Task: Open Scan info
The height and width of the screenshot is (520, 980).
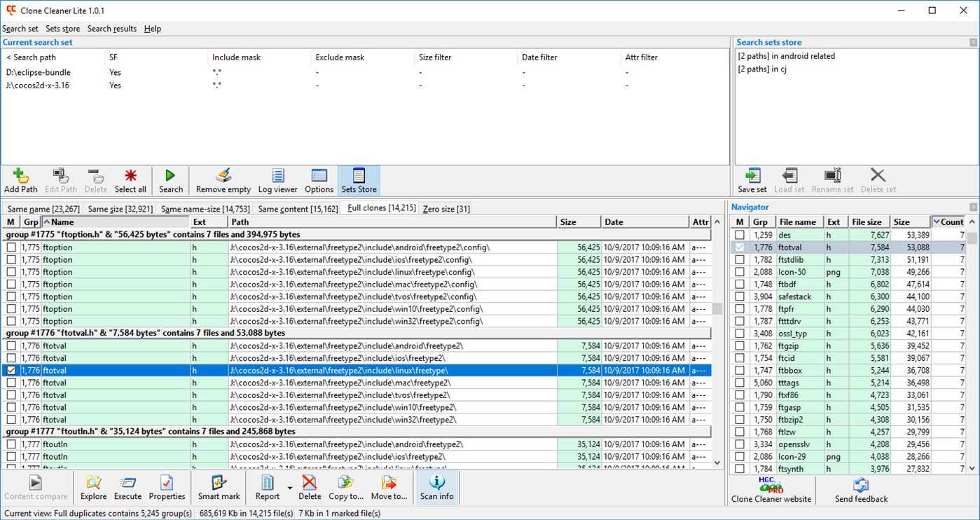Action: click(437, 487)
